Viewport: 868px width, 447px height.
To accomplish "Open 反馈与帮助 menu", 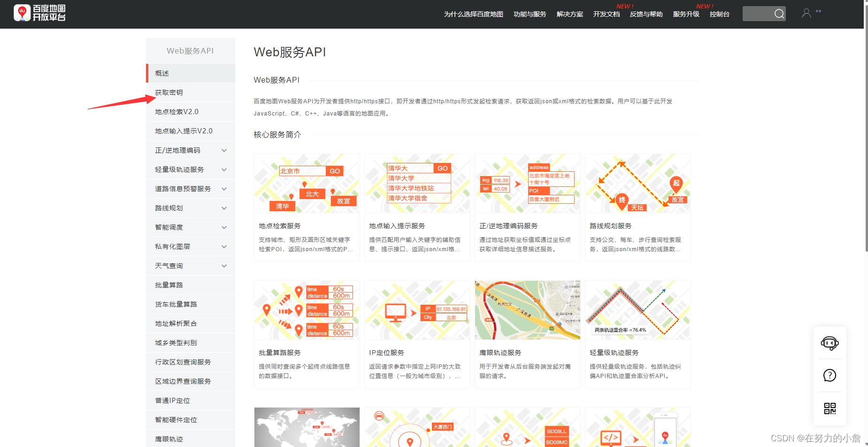I will click(x=646, y=14).
